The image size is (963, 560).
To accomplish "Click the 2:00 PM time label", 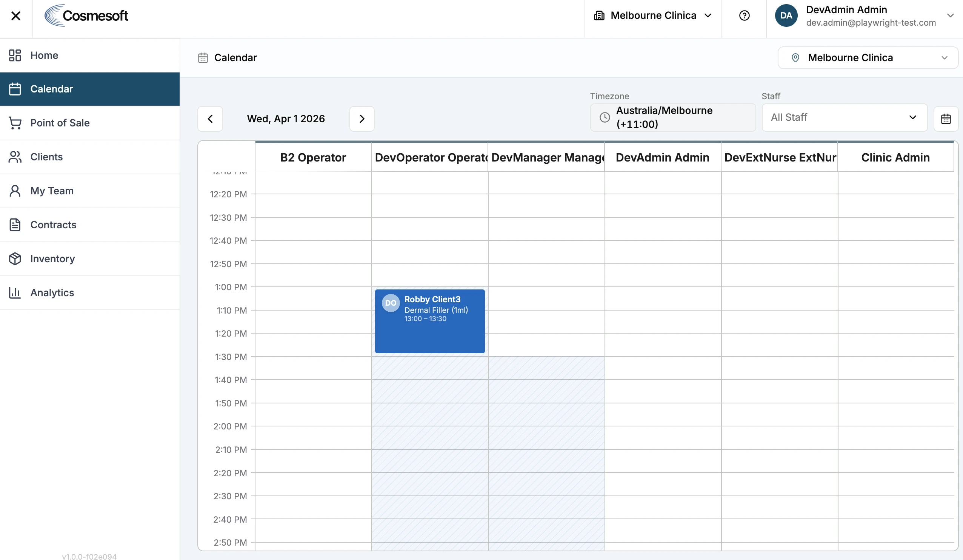I will 230,426.
